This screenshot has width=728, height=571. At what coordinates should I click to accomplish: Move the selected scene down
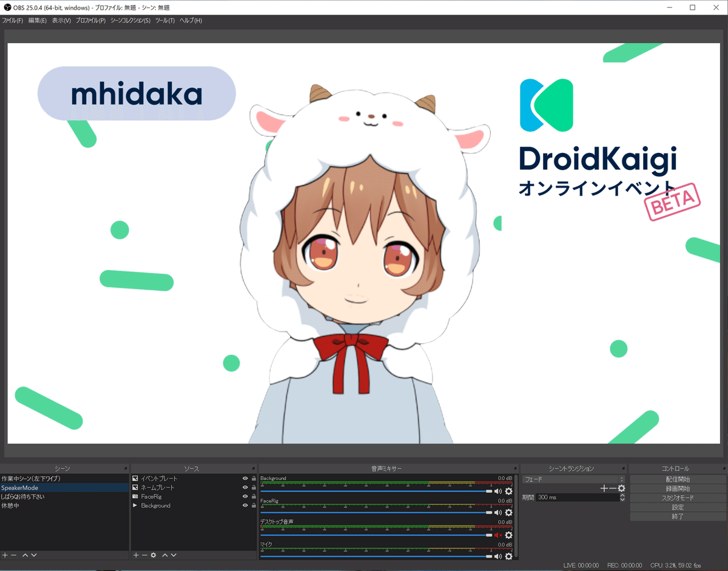34,555
